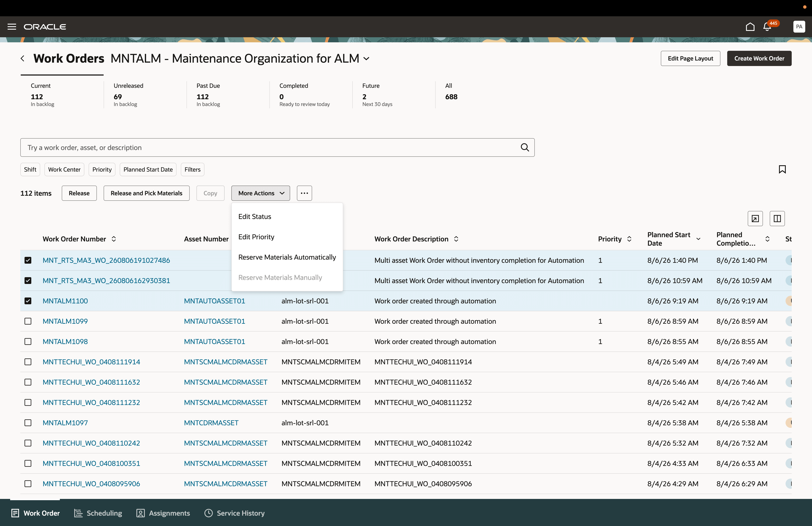This screenshot has height=526, width=812.
Task: Click Release and Pick Materials button
Action: click(147, 193)
